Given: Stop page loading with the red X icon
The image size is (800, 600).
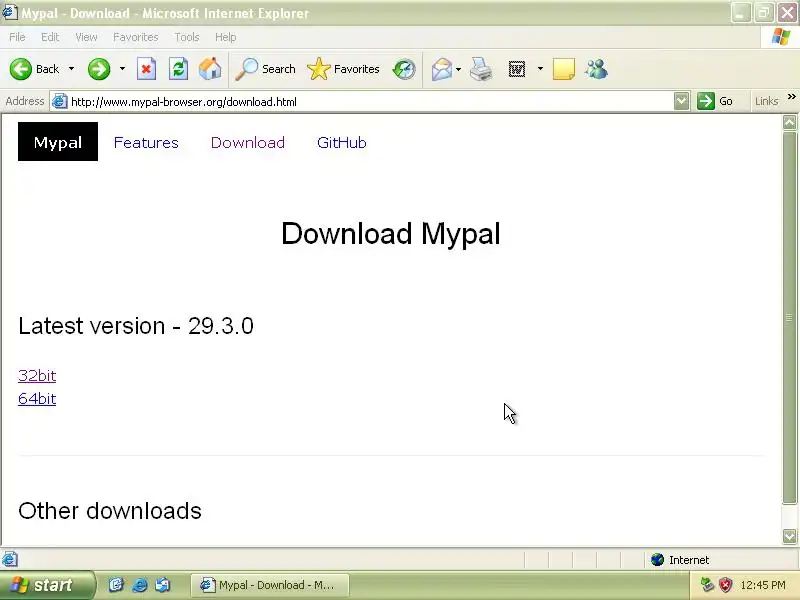Looking at the screenshot, I should pyautogui.click(x=146, y=69).
